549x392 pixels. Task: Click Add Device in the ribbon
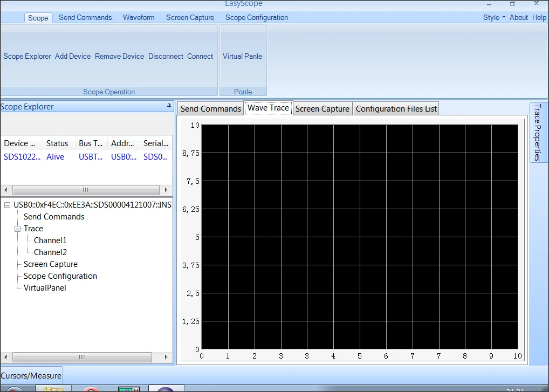73,56
